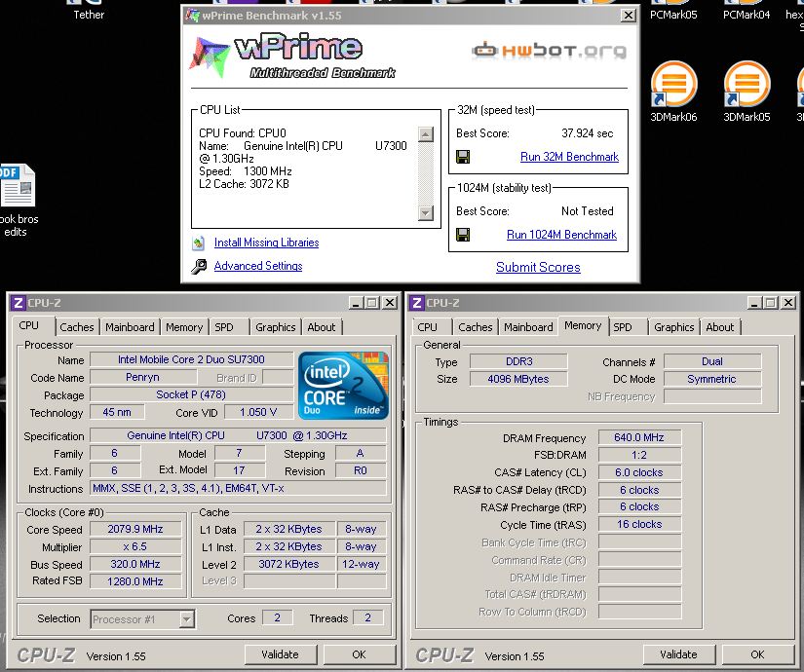Image resolution: width=804 pixels, height=672 pixels.
Task: Click the memory Size value 4096 MBytes
Action: point(518,379)
